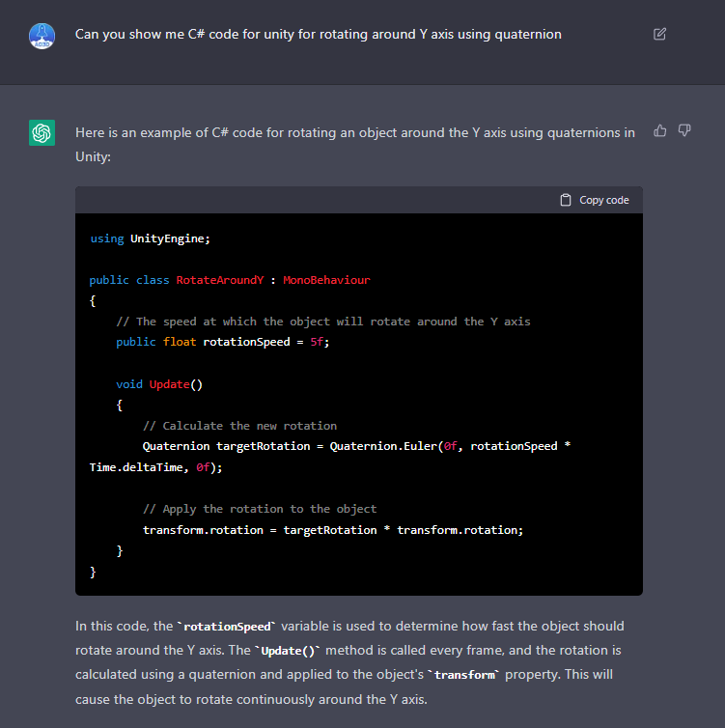Click the inline `rotationSpeed` code term in explanation
Image resolution: width=725 pixels, height=728 pixels.
pos(227,627)
